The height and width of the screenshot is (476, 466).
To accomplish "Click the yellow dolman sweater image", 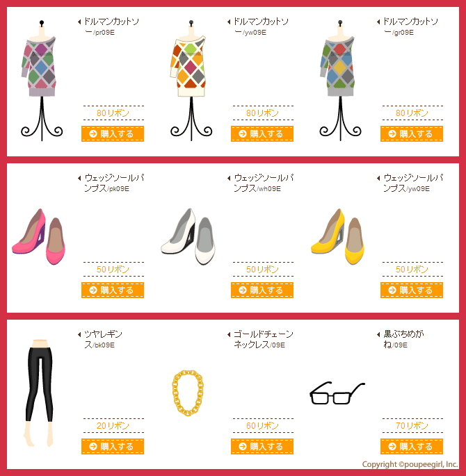I will tap(191, 81).
